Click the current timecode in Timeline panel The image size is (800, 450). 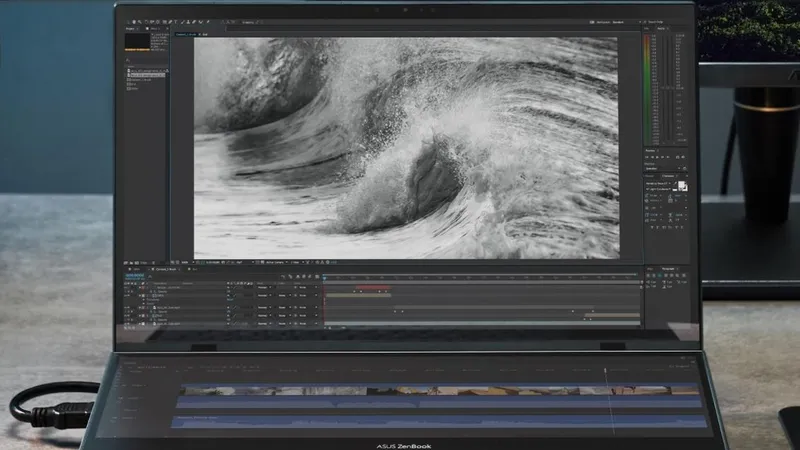(x=135, y=276)
